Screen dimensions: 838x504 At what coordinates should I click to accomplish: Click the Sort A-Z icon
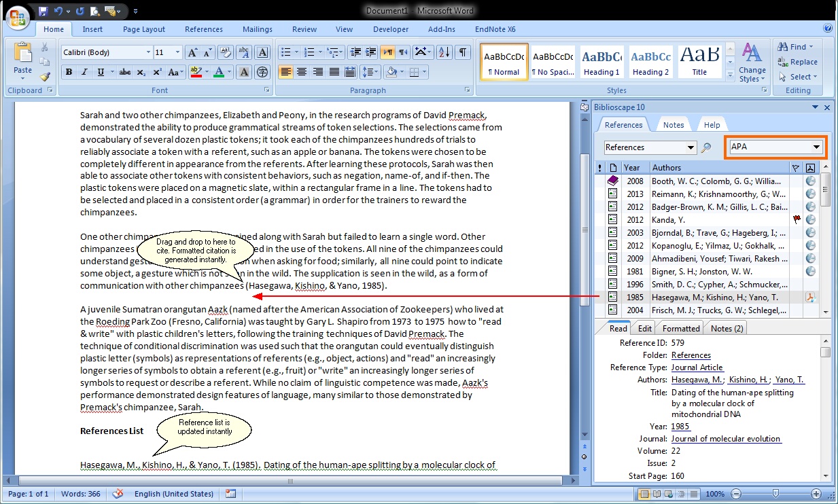click(x=444, y=52)
